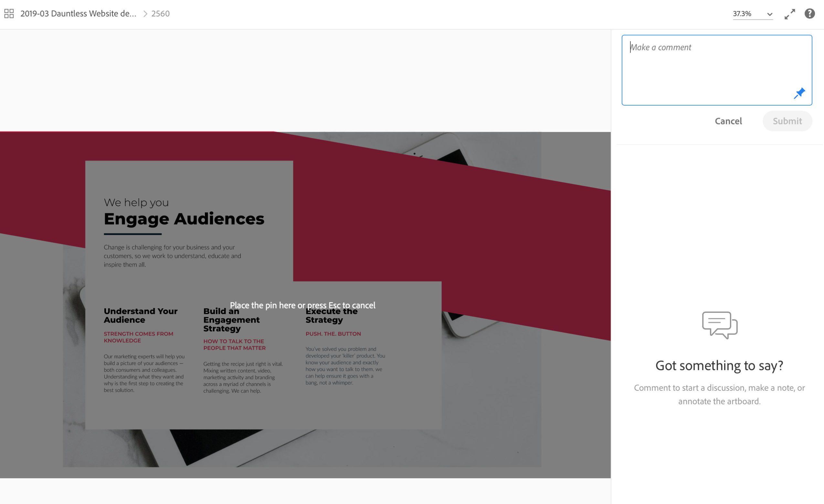
Task: Place pin on the 'Change is challenging' paragraph
Action: (x=172, y=256)
